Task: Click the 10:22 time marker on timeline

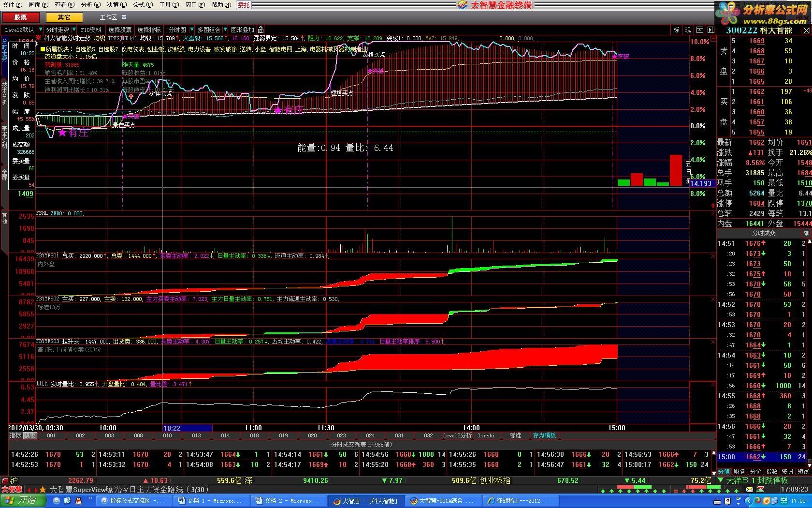Action: click(x=188, y=428)
